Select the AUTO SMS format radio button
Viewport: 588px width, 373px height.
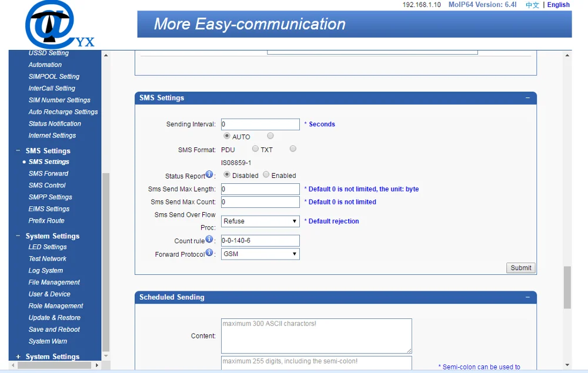click(x=227, y=136)
